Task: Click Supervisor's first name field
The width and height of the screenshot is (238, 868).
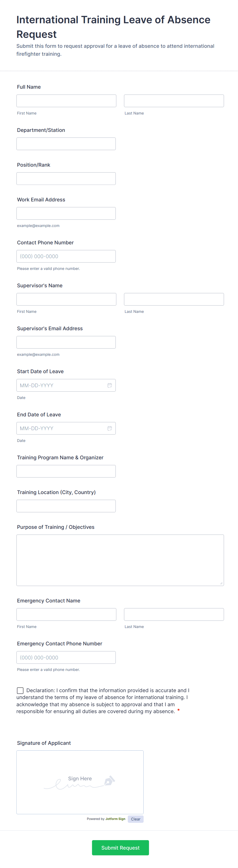Action: [66, 299]
